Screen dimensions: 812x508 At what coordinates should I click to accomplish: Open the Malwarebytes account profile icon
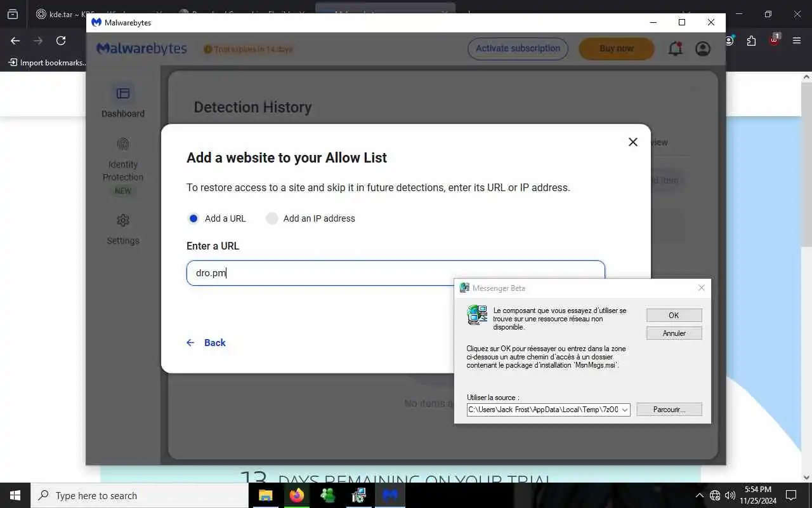[x=703, y=49]
